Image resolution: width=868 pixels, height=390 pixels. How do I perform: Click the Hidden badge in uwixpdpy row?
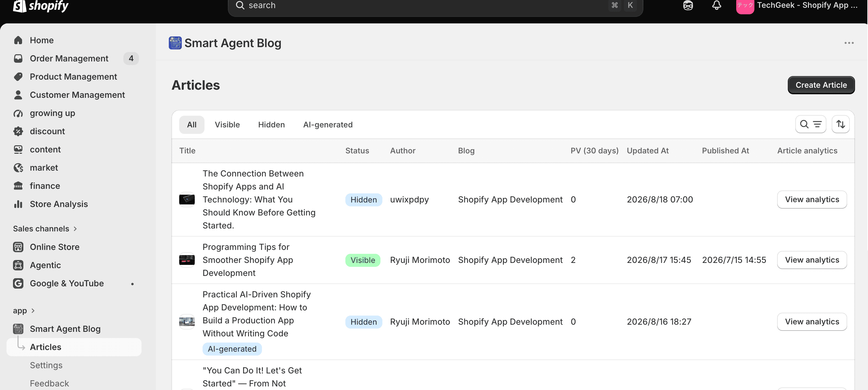pyautogui.click(x=364, y=200)
